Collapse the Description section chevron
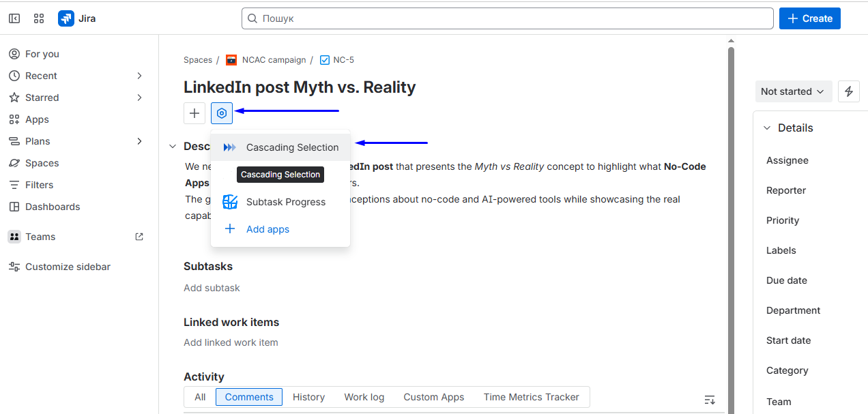The width and height of the screenshot is (868, 414). click(173, 146)
